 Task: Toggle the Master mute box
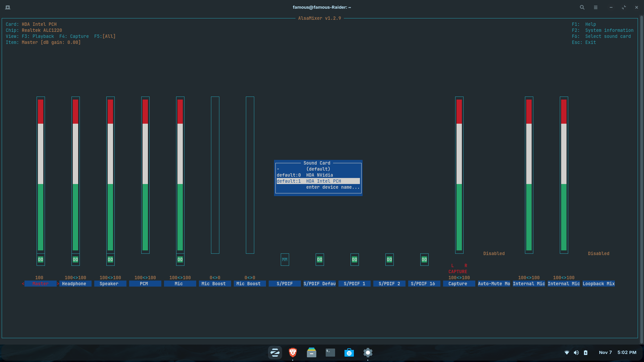(41, 259)
